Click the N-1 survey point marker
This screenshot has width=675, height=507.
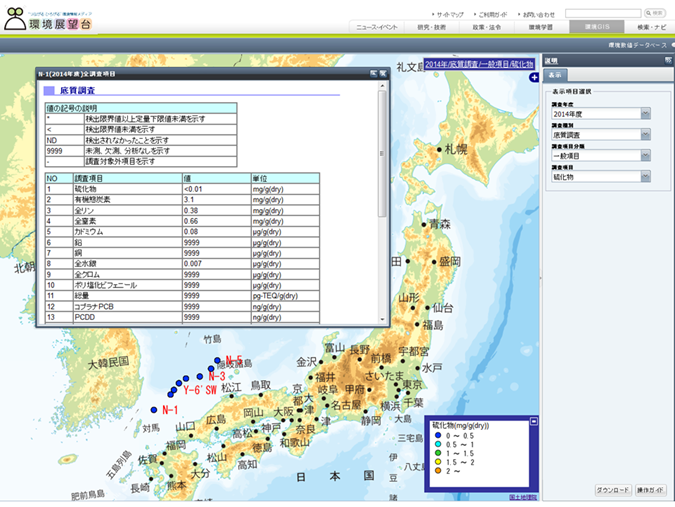tap(153, 411)
